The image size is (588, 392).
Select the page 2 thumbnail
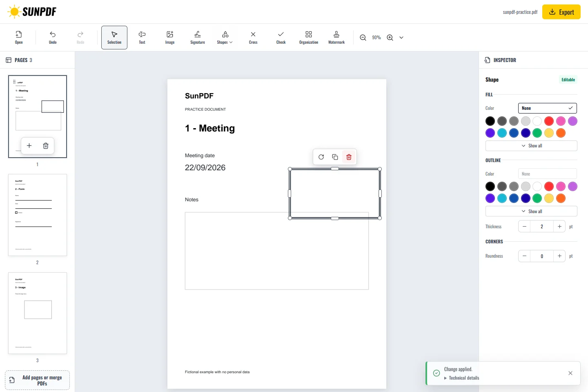click(38, 215)
